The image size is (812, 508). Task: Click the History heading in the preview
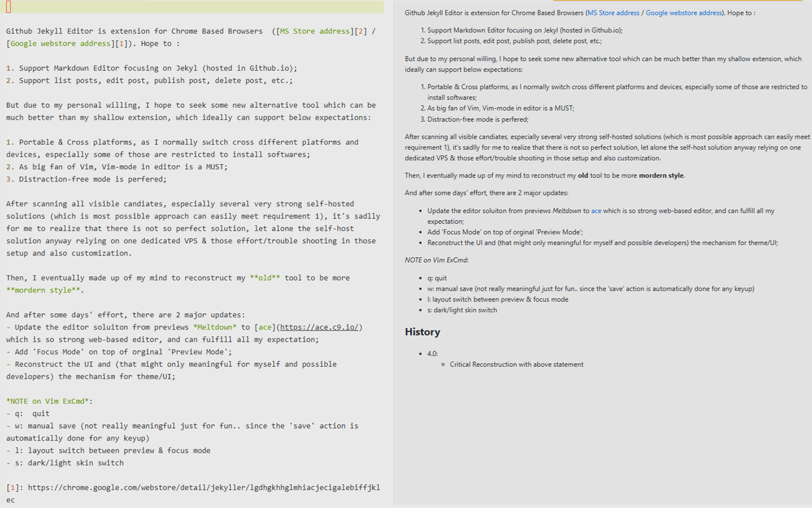pyautogui.click(x=422, y=332)
